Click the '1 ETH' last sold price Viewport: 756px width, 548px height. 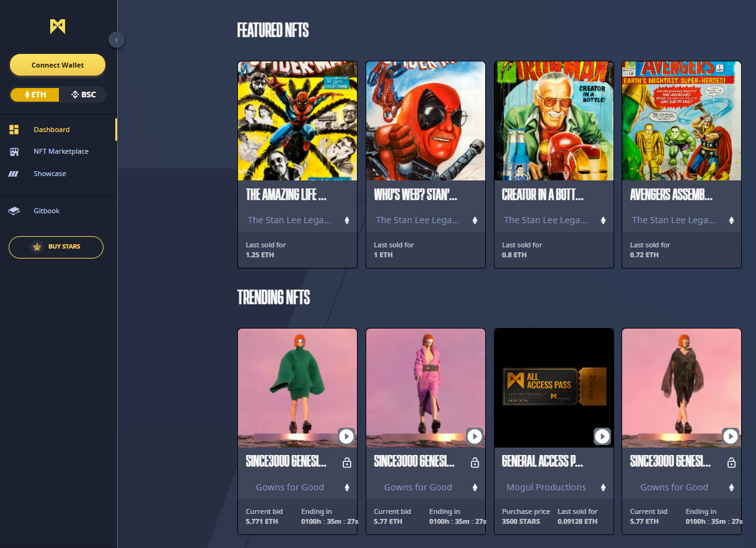(x=384, y=255)
